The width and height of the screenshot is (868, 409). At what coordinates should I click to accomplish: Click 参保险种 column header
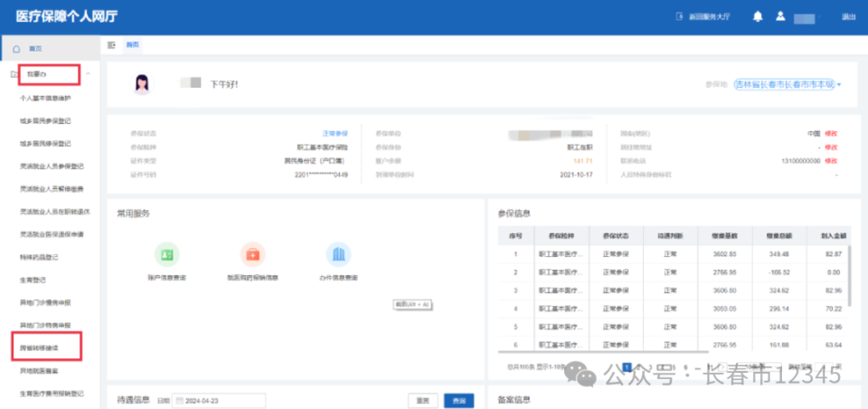[561, 235]
